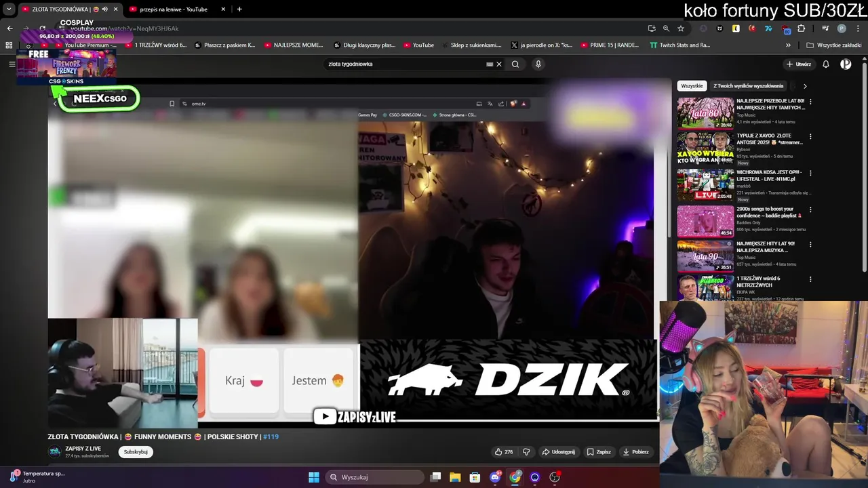Click the search magnifier button on YouTube
868x488 pixels.
[x=515, y=64]
